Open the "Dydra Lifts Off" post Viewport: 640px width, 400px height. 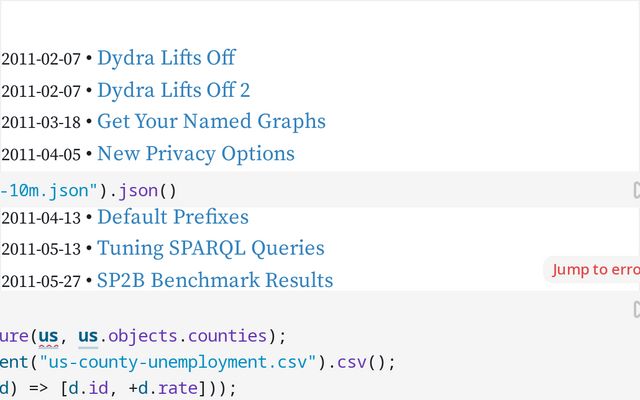[x=166, y=58]
